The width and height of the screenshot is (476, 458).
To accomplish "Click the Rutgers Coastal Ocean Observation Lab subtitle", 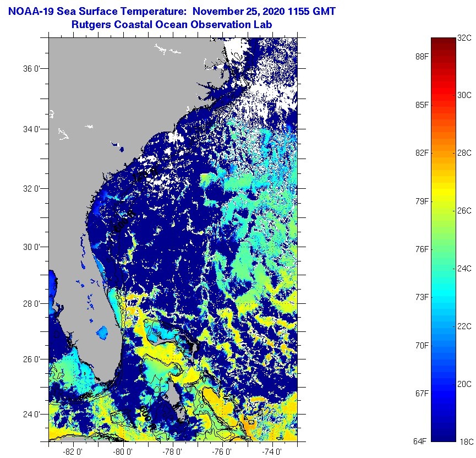I will pos(172,25).
